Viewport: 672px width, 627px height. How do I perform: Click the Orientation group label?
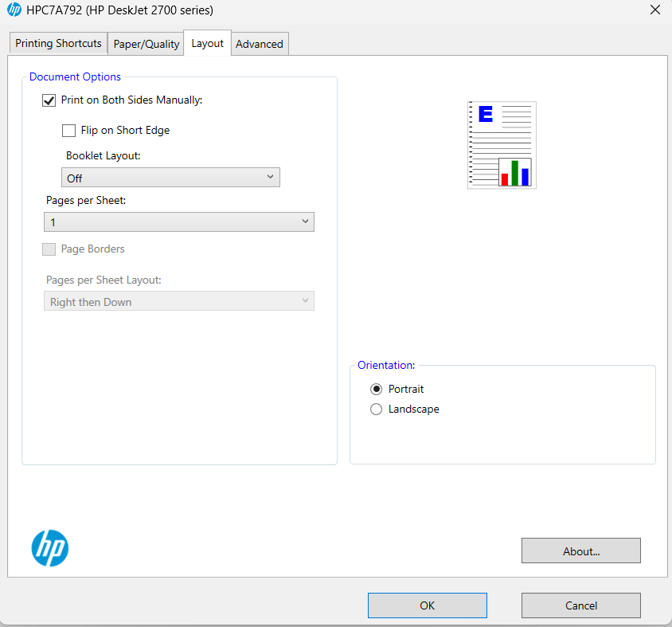[385, 365]
